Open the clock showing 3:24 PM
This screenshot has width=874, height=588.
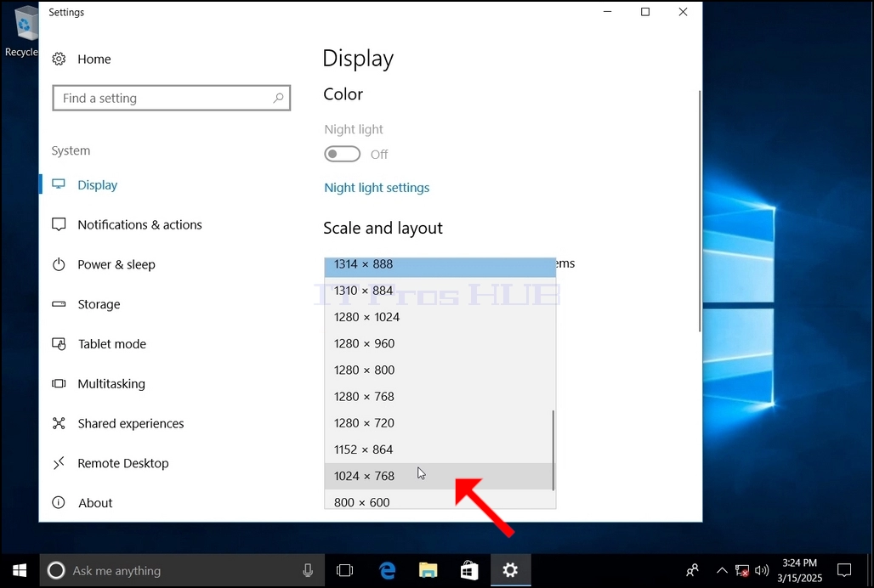(799, 570)
